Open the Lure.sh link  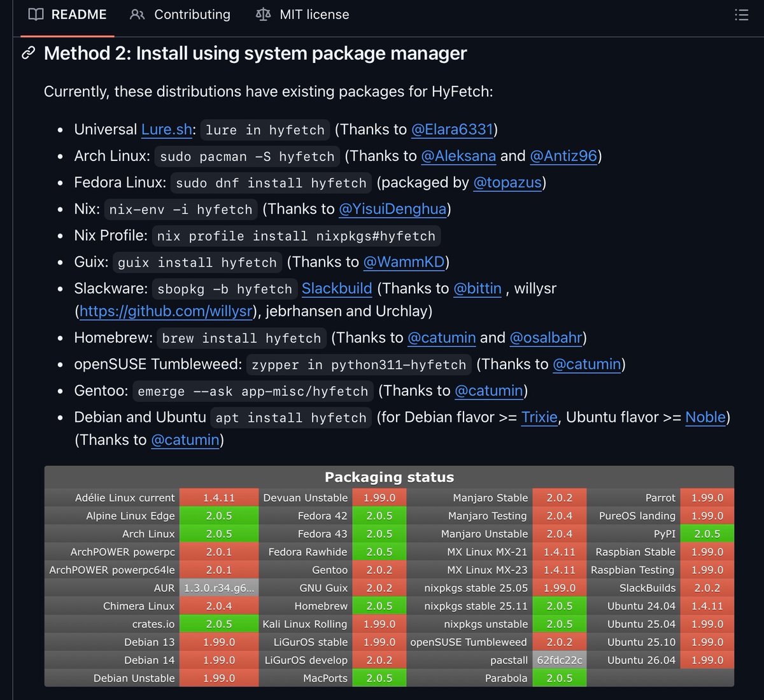tap(167, 129)
